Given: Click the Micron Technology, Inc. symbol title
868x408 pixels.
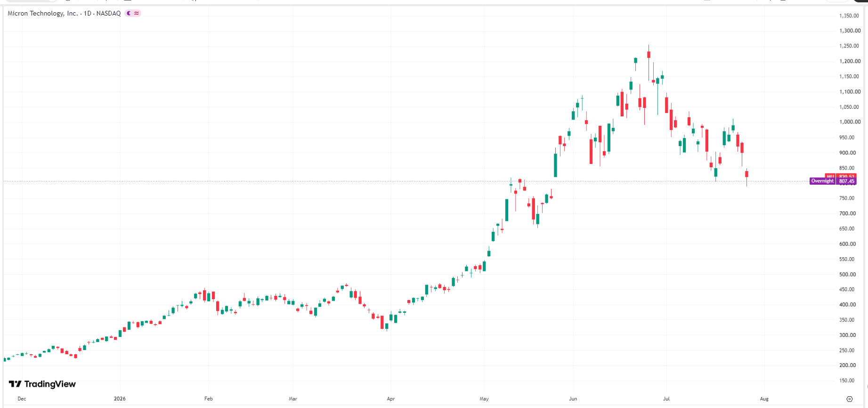Looking at the screenshot, I should (43, 13).
